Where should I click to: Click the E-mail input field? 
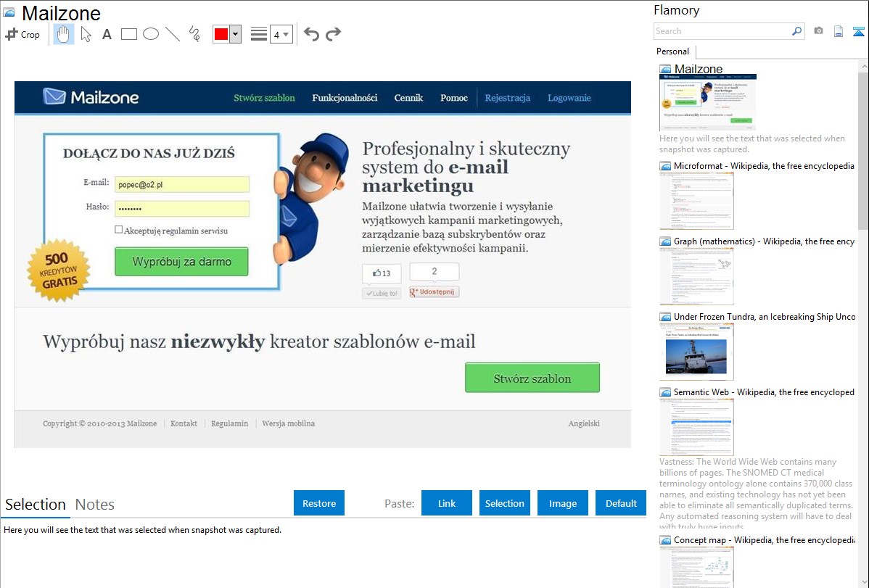pos(182,185)
